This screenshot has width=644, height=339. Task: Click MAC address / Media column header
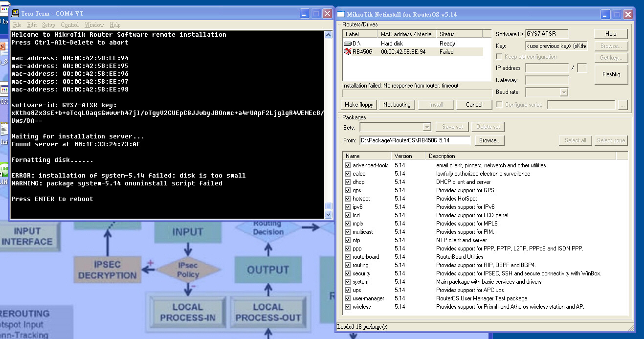[x=406, y=34]
